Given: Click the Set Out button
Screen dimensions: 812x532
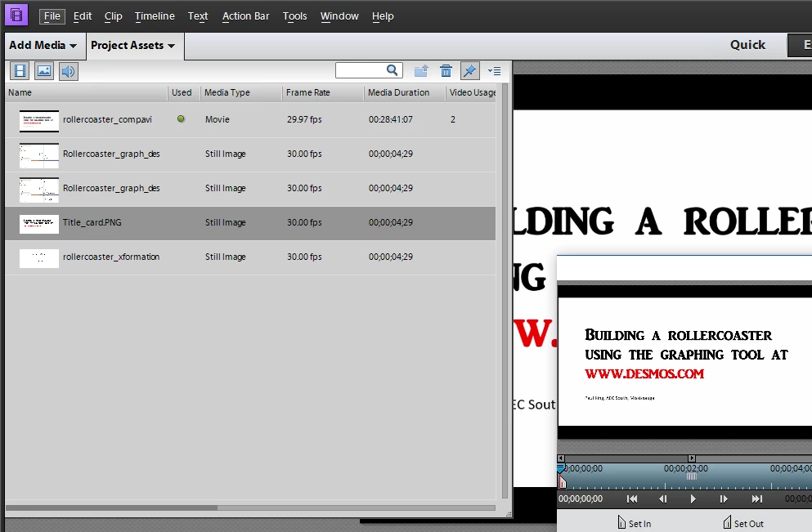Looking at the screenshot, I should [x=743, y=523].
